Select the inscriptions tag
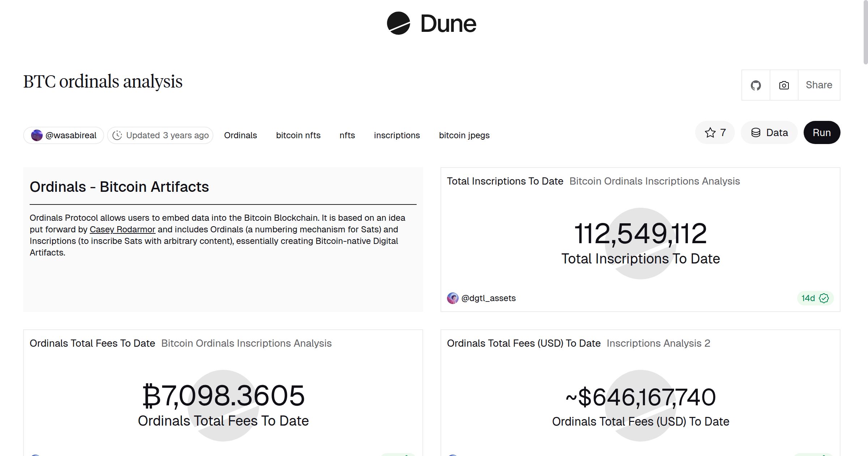Viewport: 868px width, 456px height. click(396, 135)
